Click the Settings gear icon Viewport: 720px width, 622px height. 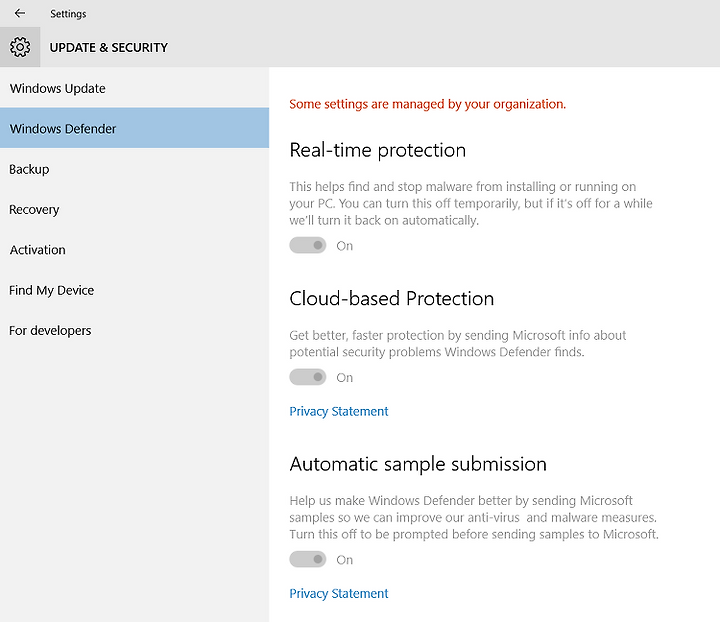pyautogui.click(x=20, y=47)
